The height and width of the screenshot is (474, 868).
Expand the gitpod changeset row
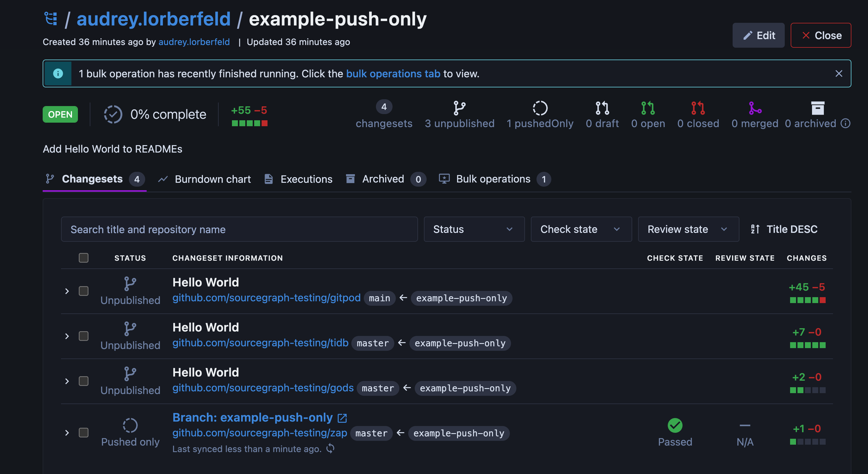pyautogui.click(x=67, y=291)
